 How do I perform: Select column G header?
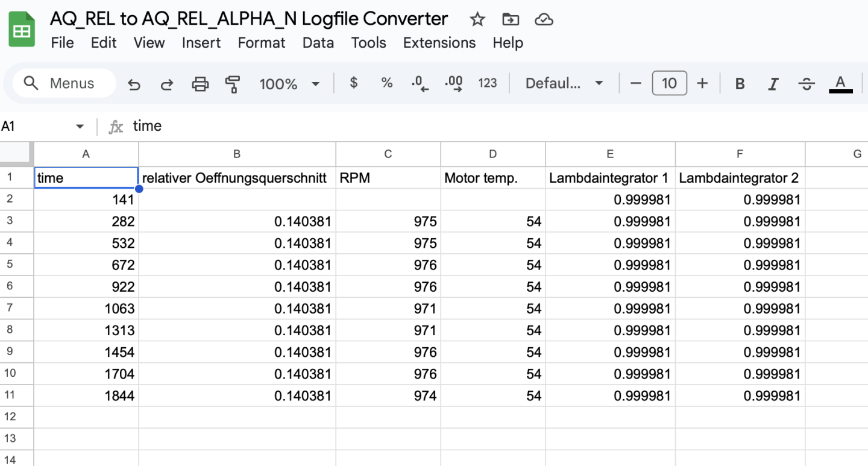(x=837, y=154)
